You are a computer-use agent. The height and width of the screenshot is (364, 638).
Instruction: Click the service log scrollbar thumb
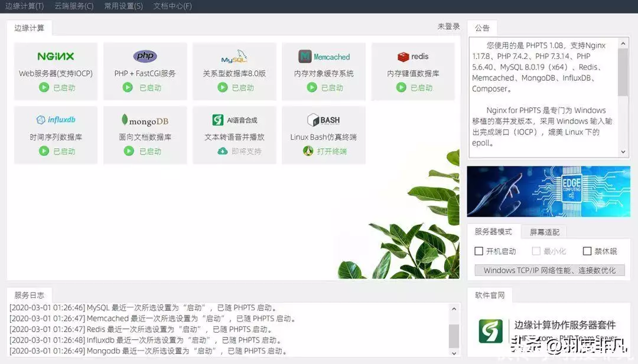454,336
